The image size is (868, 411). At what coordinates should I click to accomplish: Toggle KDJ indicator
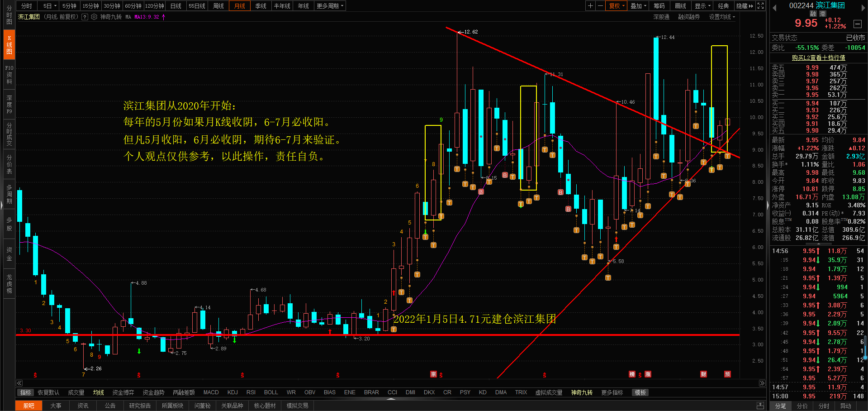[x=232, y=392]
